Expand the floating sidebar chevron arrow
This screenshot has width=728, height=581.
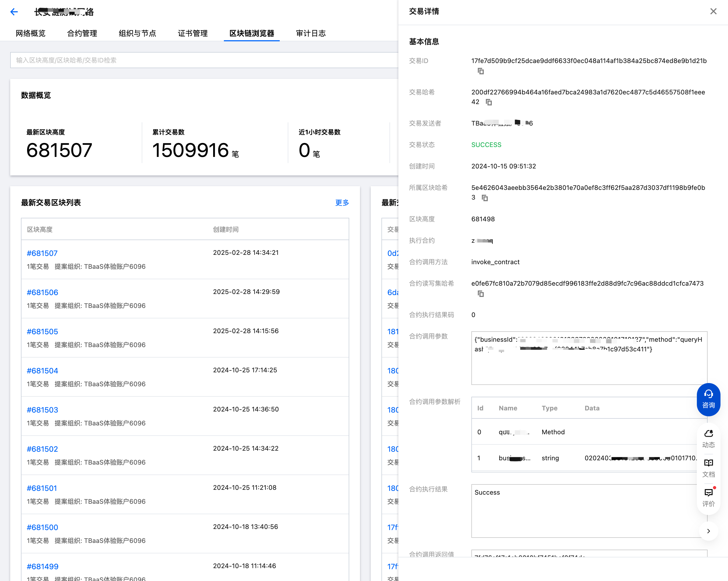[x=708, y=531]
